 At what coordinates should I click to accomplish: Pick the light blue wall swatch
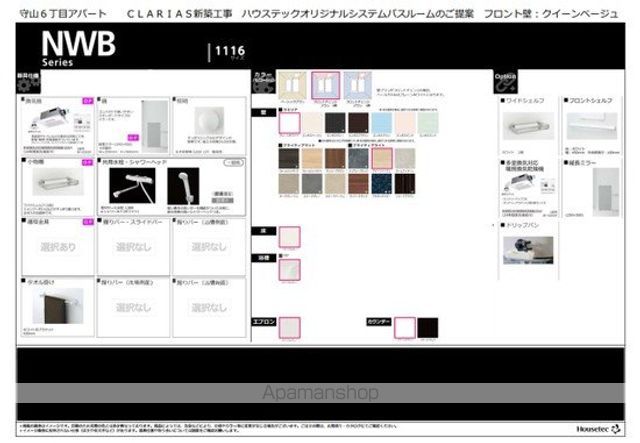coord(382,123)
